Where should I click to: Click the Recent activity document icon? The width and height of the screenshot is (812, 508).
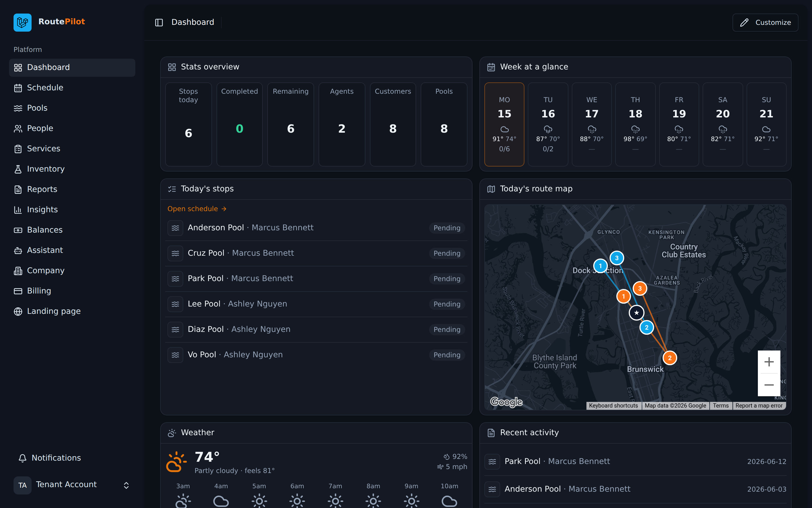491,433
